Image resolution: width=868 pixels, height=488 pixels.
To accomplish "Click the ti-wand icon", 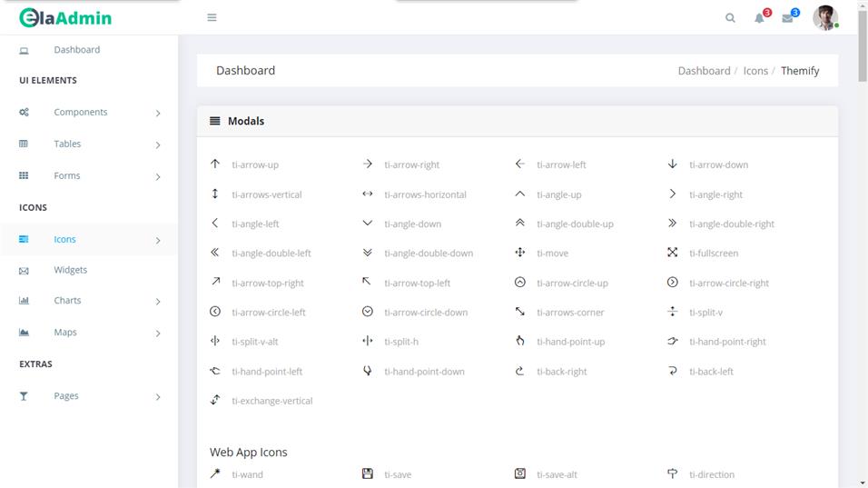I will [215, 473].
